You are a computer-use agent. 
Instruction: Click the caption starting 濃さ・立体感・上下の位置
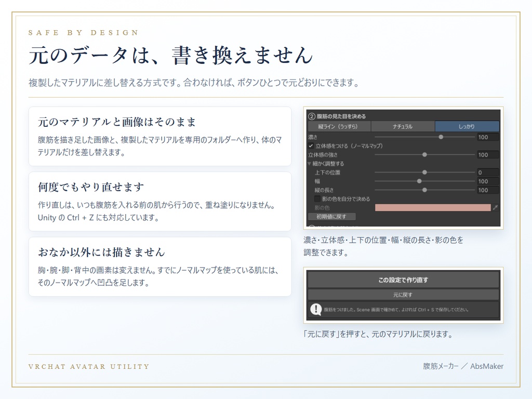tap(383, 246)
